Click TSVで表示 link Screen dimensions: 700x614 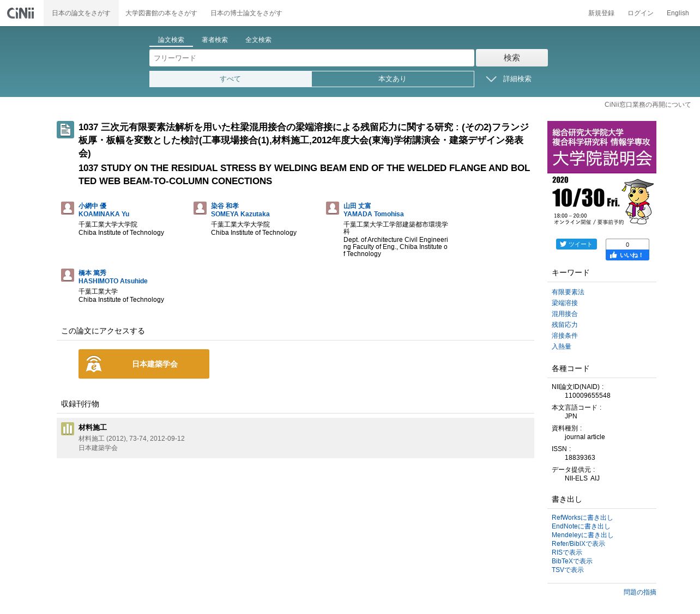[568, 570]
